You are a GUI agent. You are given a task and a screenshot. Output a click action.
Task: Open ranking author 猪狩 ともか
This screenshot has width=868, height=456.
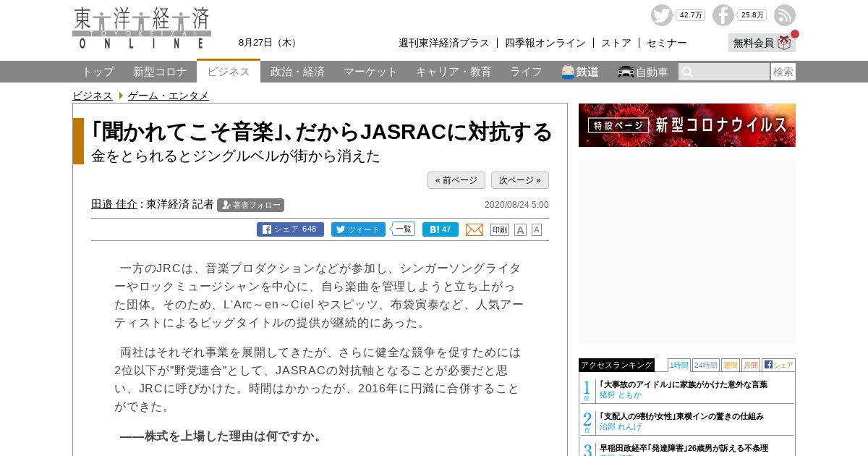621,394
